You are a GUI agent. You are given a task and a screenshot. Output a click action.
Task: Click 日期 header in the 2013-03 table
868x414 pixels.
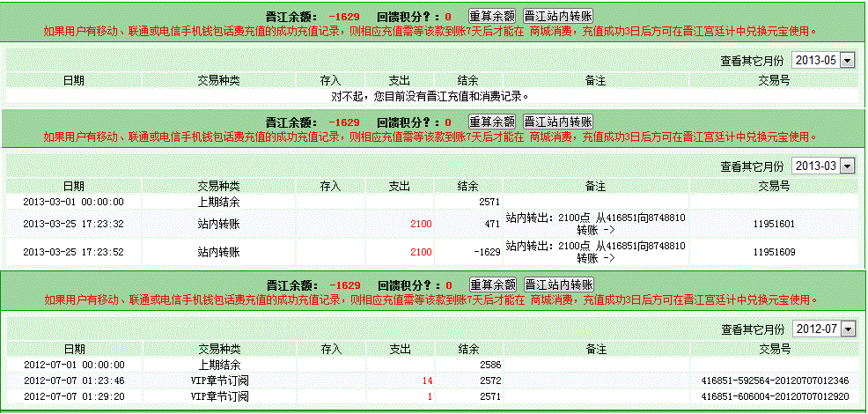(74, 186)
